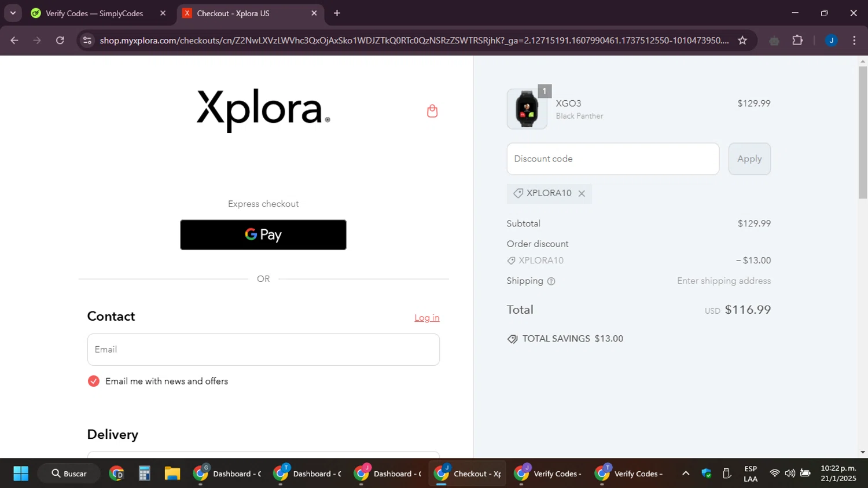Pay with the Google Pay button

coord(263,234)
